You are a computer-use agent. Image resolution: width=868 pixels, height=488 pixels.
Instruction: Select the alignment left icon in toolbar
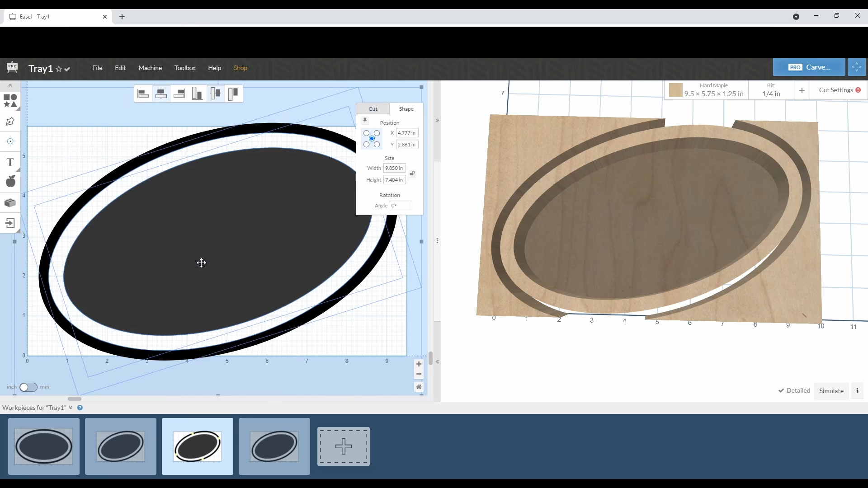142,94
